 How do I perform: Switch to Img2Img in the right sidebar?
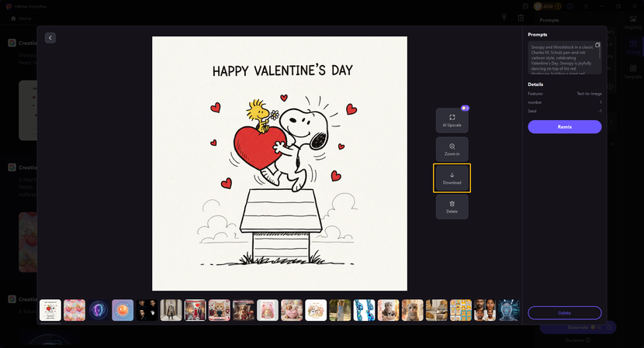coord(633,22)
